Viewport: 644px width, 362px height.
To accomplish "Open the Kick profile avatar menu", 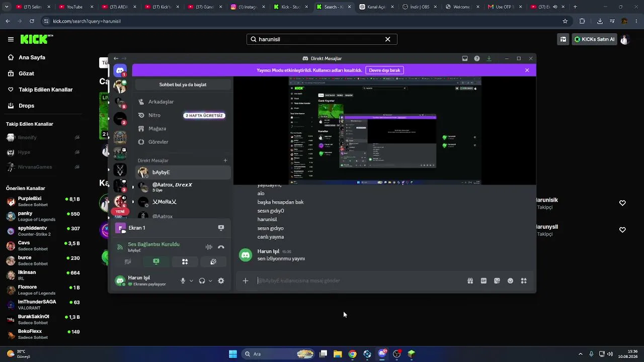I will pyautogui.click(x=624, y=39).
